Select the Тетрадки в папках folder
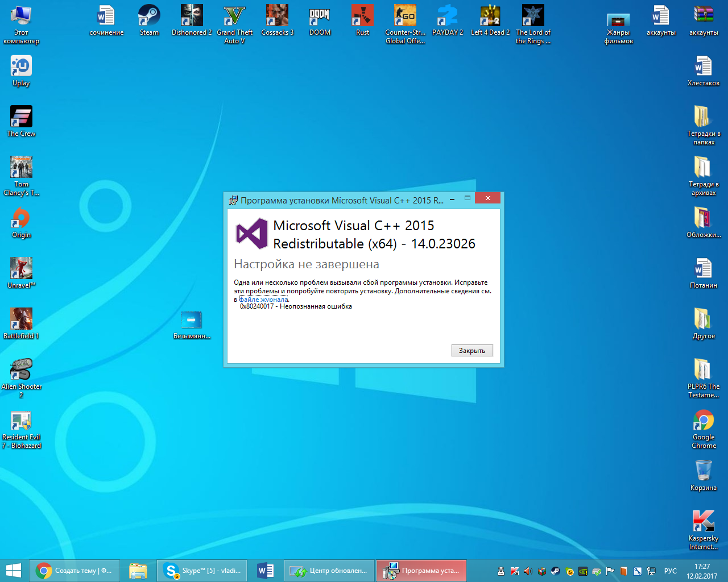The image size is (728, 582). 704,126
